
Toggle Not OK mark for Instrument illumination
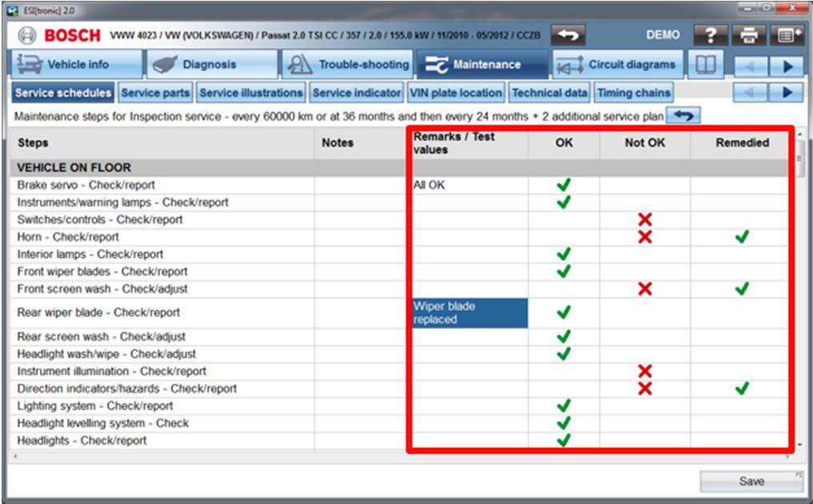pyautogui.click(x=645, y=371)
